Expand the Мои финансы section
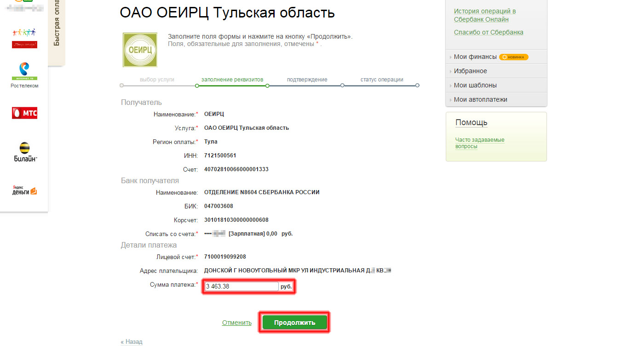This screenshot has height=352, width=644. click(x=475, y=57)
